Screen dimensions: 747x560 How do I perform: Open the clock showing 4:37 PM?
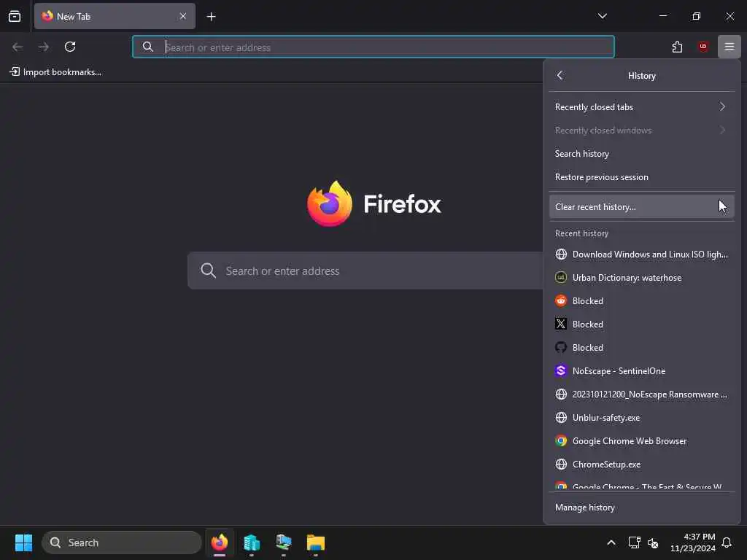click(x=693, y=542)
